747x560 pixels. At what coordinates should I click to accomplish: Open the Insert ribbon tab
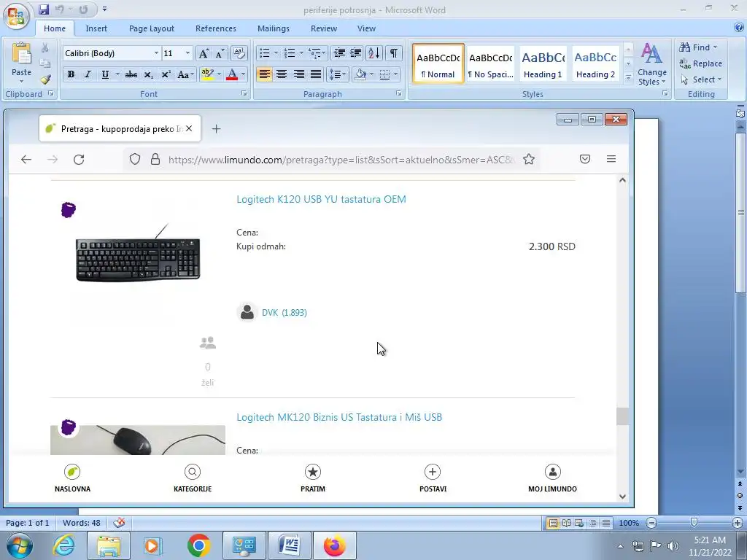pos(96,28)
